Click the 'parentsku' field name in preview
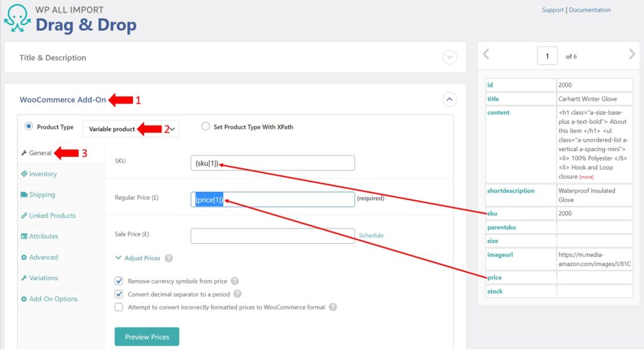Image resolution: width=644 pixels, height=350 pixels. pyautogui.click(x=501, y=227)
